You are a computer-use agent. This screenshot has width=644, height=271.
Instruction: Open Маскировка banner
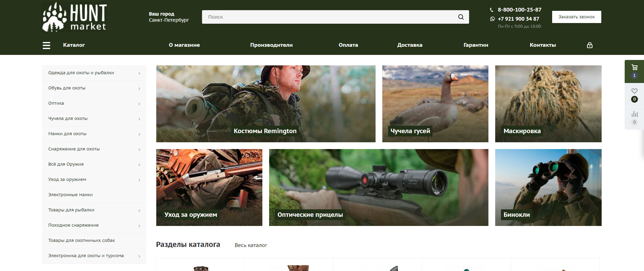548,104
